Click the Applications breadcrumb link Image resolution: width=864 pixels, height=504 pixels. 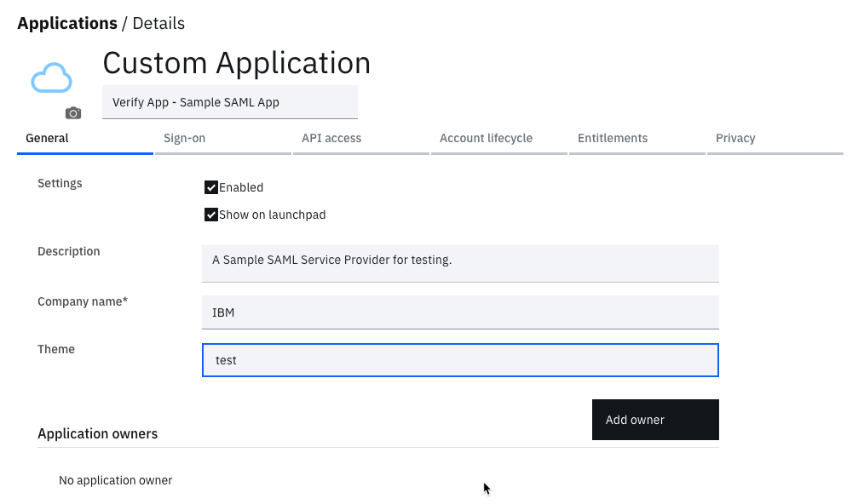[67, 23]
